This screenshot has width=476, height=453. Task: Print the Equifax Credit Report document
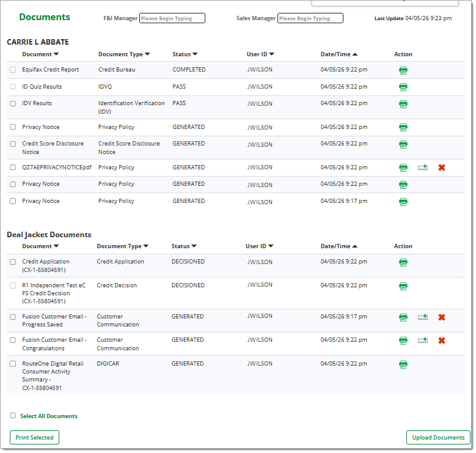[403, 70]
